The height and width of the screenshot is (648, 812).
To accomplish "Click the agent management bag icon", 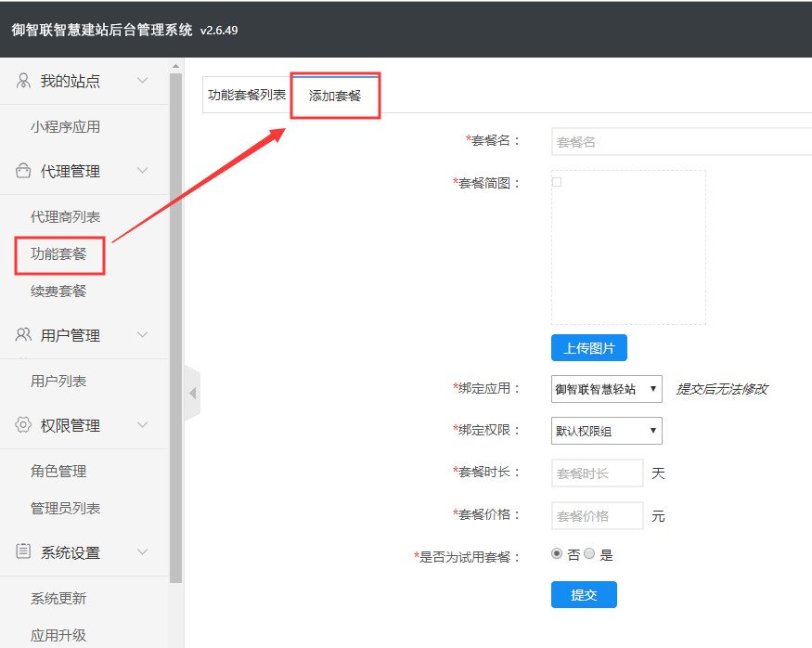I will [23, 171].
